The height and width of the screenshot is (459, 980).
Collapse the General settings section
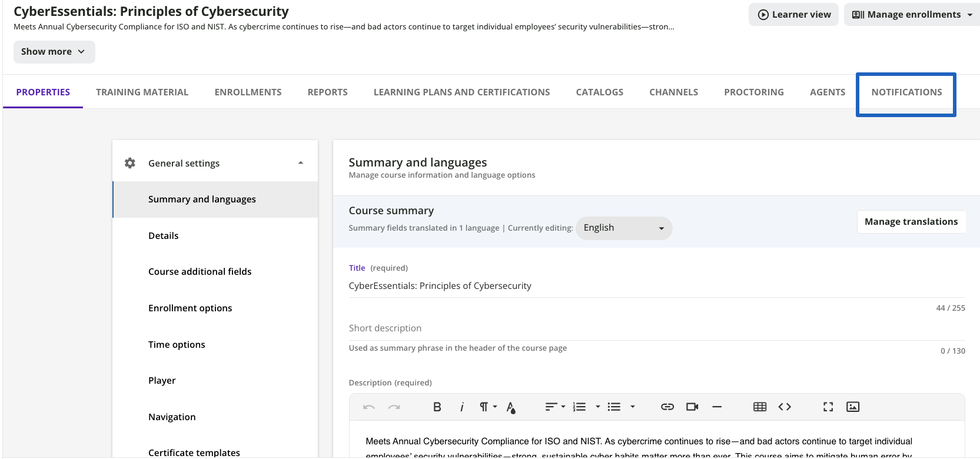(x=301, y=163)
